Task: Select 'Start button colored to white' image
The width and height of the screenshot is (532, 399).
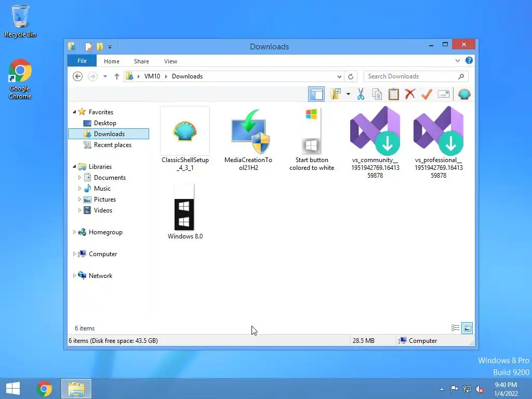Action: pyautogui.click(x=312, y=139)
